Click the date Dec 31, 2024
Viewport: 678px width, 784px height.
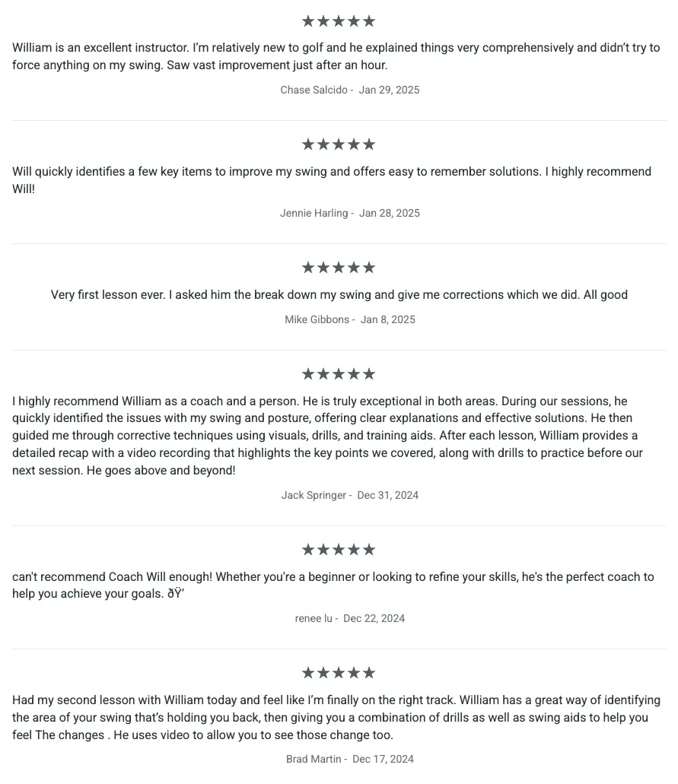click(x=388, y=496)
